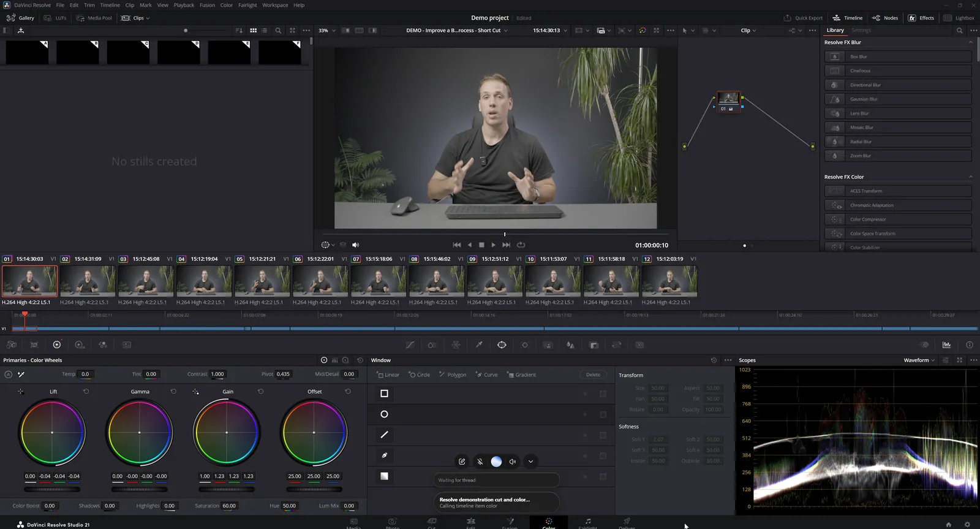Screen dimensions: 980x529
Task: Toggle the Nodes editor panel
Action: tap(885, 18)
